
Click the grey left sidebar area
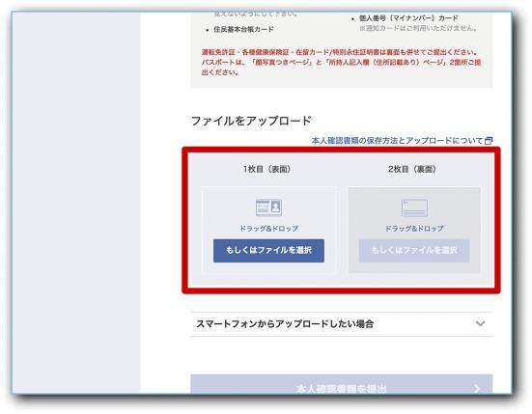(76, 204)
